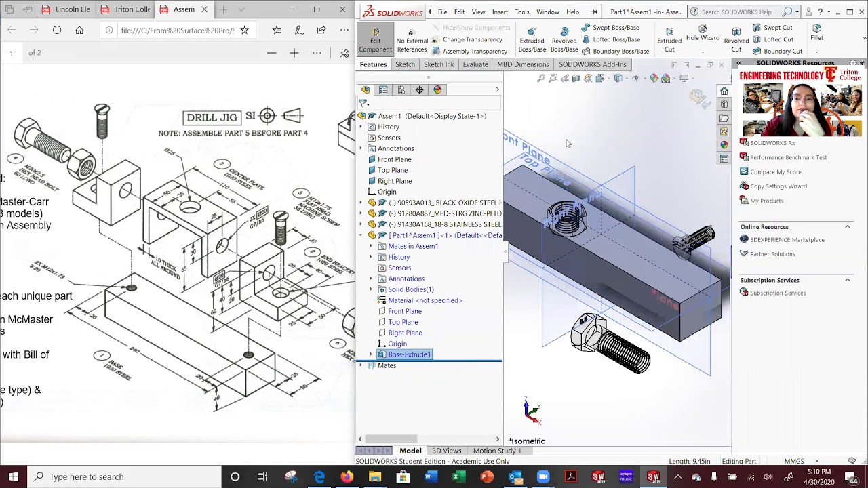Open PropertyManager tab icon
Screen dimensions: 868x488
383,89
